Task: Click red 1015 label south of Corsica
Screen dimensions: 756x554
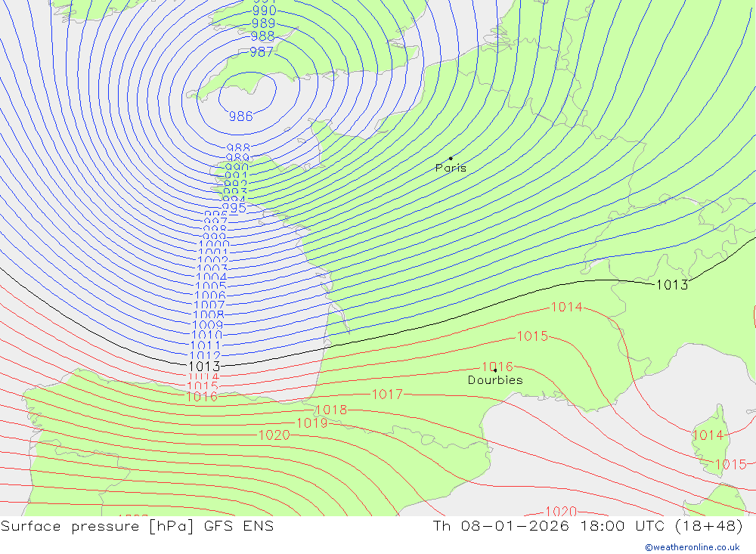Action: [730, 464]
